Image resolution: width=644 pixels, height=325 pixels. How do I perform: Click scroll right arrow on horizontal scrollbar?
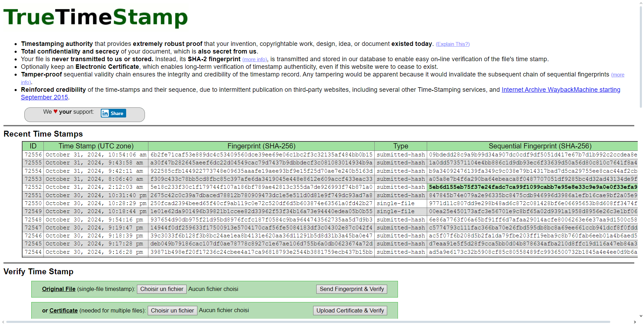(635, 322)
